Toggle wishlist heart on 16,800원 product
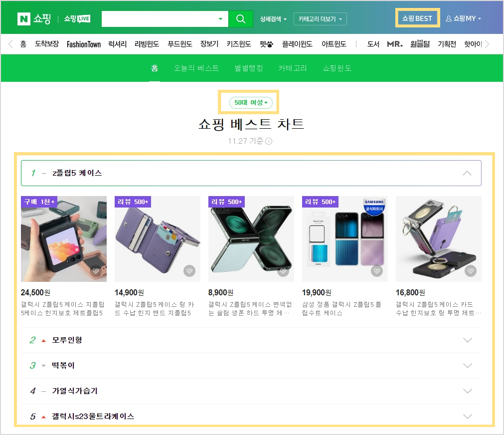Image resolution: width=504 pixels, height=435 pixels. point(471,271)
